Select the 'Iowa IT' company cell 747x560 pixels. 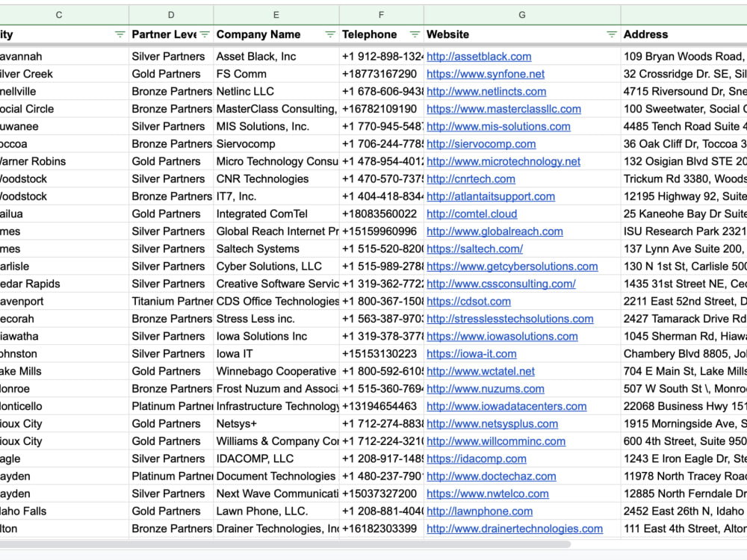click(x=276, y=354)
